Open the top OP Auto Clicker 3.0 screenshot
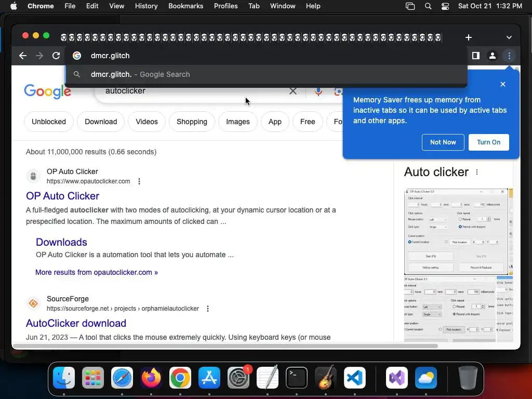The image size is (532, 399). [456, 232]
